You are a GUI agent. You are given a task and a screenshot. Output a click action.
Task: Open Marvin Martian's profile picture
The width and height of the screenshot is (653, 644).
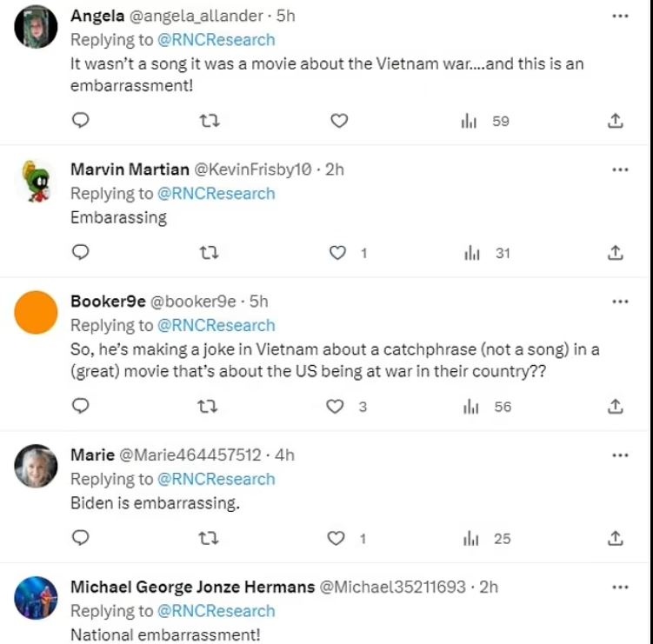37,180
